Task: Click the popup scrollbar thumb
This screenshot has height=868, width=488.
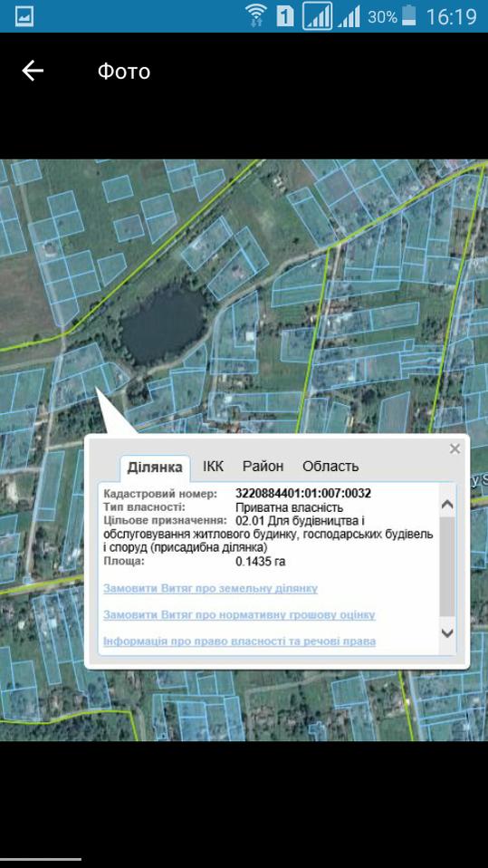Action: (x=447, y=567)
